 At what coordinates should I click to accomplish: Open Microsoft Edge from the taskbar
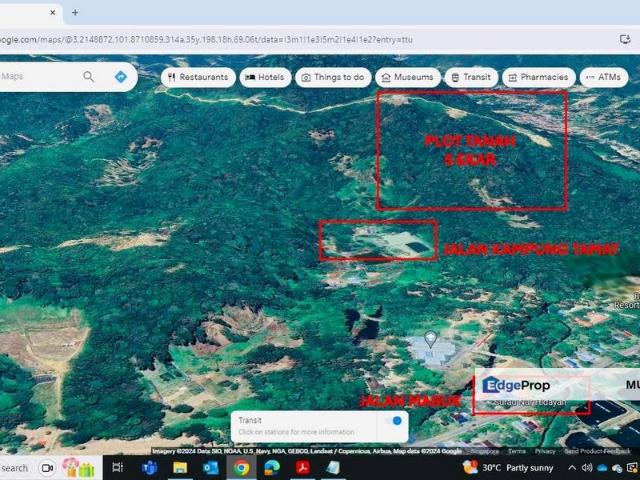click(272, 468)
